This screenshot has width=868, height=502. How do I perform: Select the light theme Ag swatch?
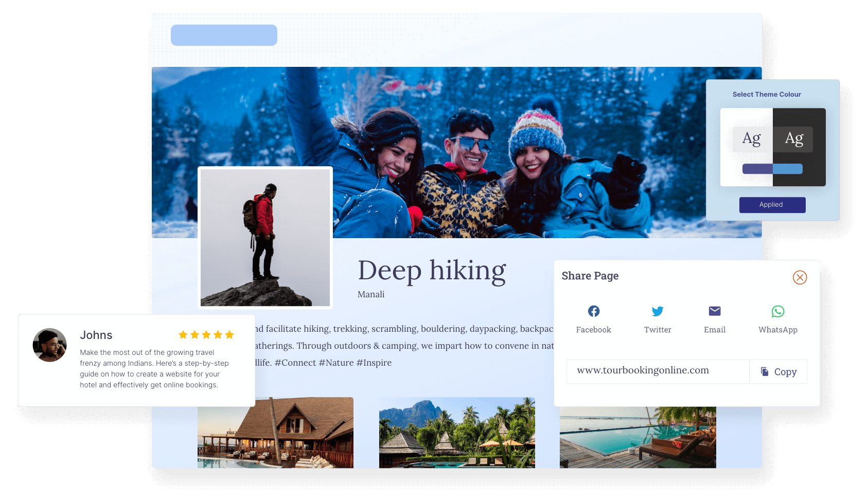point(752,139)
